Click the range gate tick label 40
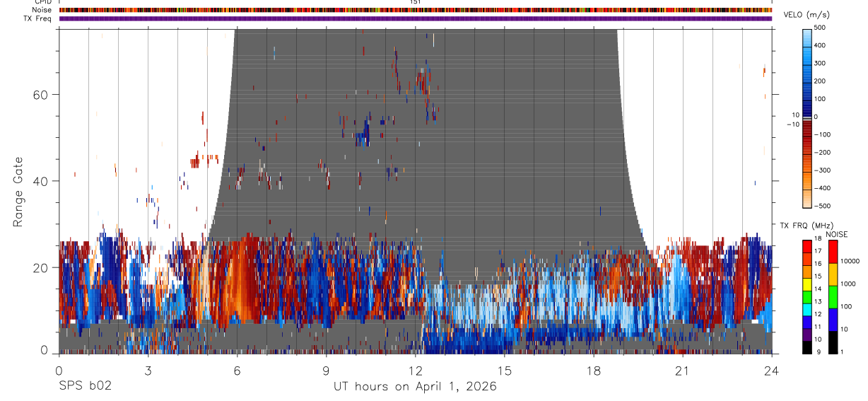The height and width of the screenshot is (401, 868). tap(39, 180)
